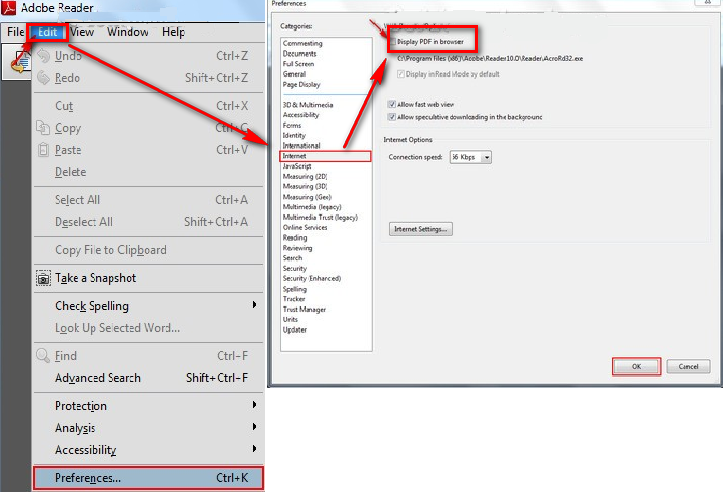
Task: Select the Full Screen category
Action: pyautogui.click(x=298, y=64)
